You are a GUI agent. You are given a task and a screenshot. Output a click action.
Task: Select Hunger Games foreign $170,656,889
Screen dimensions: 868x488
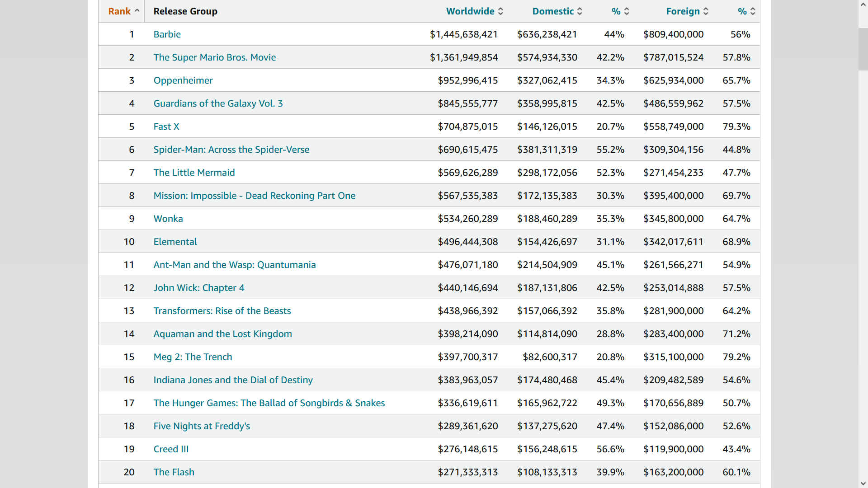coord(673,403)
